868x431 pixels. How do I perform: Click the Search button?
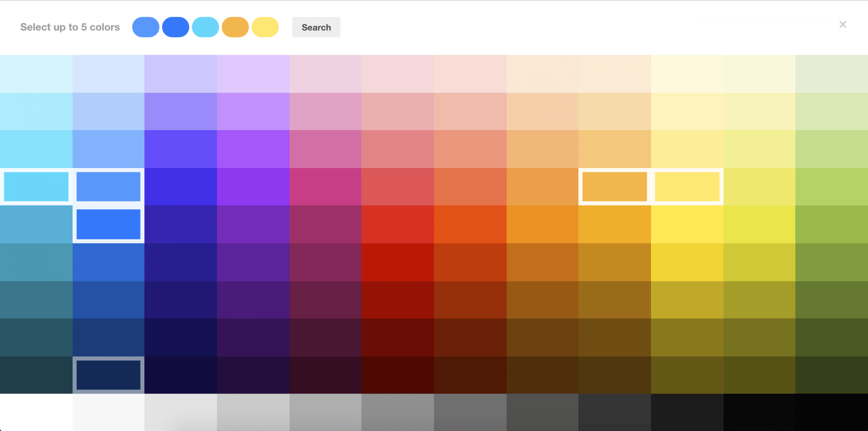pos(316,27)
